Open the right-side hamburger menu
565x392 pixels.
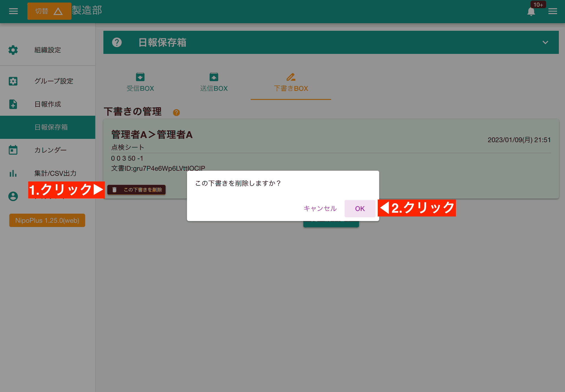553,11
